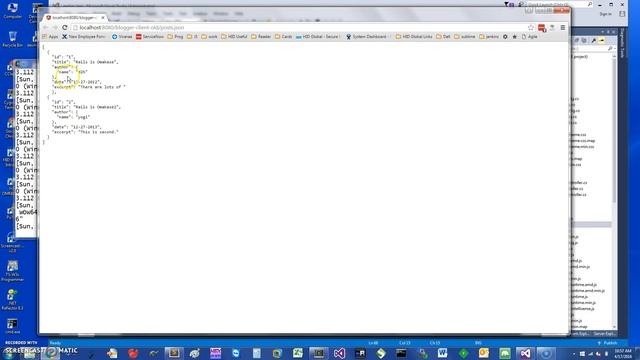Click Publish in Visual Studio status bar
Image resolution: width=640 pixels, height=360 pixels.
click(x=608, y=343)
